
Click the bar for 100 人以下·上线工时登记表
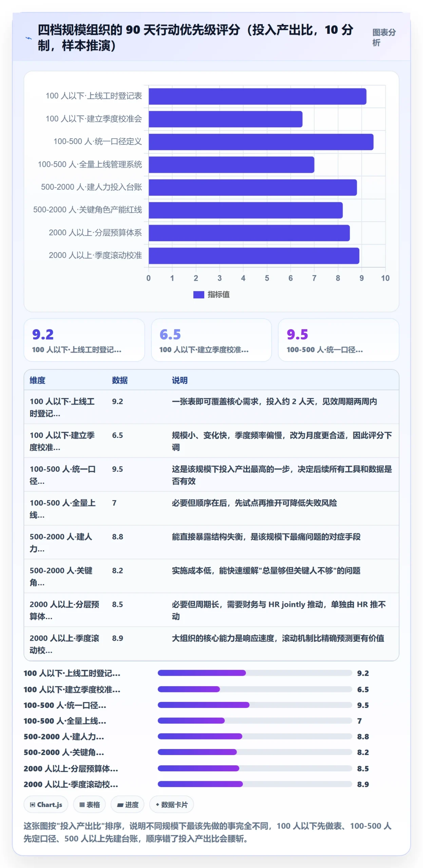[x=257, y=96]
